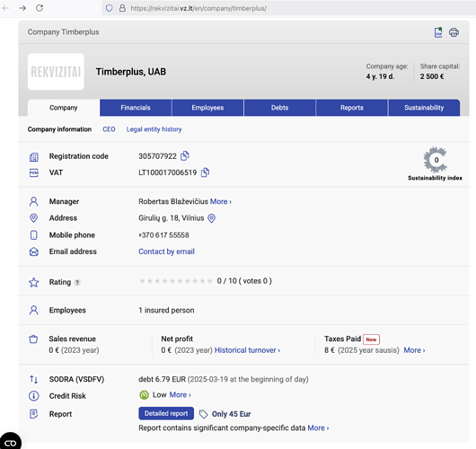The height and width of the screenshot is (449, 476).
Task: Click the green Low credit risk indicator icon
Action: [144, 395]
